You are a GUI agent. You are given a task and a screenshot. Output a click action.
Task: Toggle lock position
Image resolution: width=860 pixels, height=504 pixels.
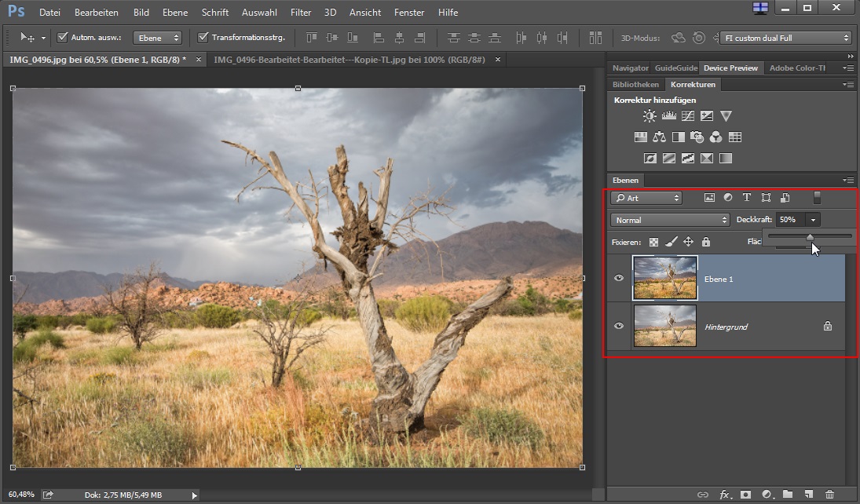(688, 242)
